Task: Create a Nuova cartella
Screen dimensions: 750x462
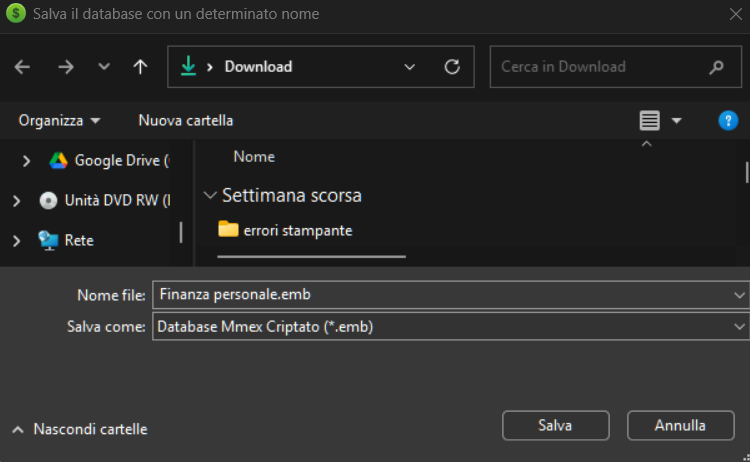Action: [x=186, y=121]
